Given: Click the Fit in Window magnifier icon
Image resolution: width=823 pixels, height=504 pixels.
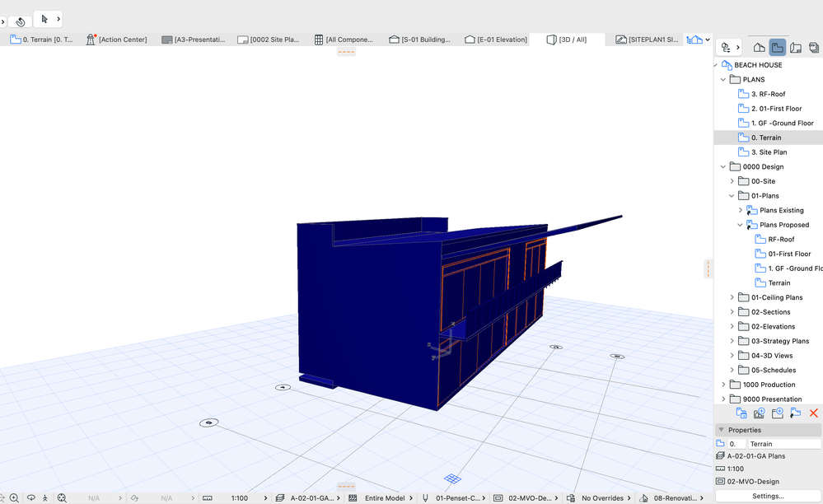Looking at the screenshot, I should point(14,497).
